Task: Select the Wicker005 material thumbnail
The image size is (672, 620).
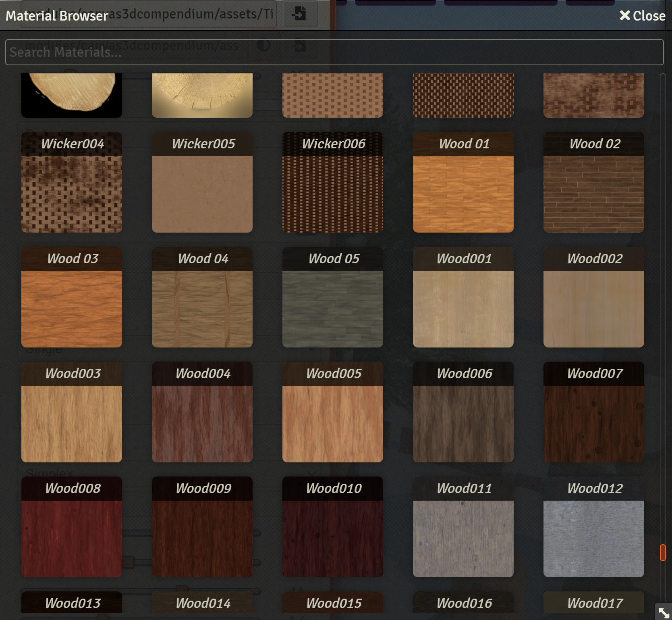Action: [202, 182]
